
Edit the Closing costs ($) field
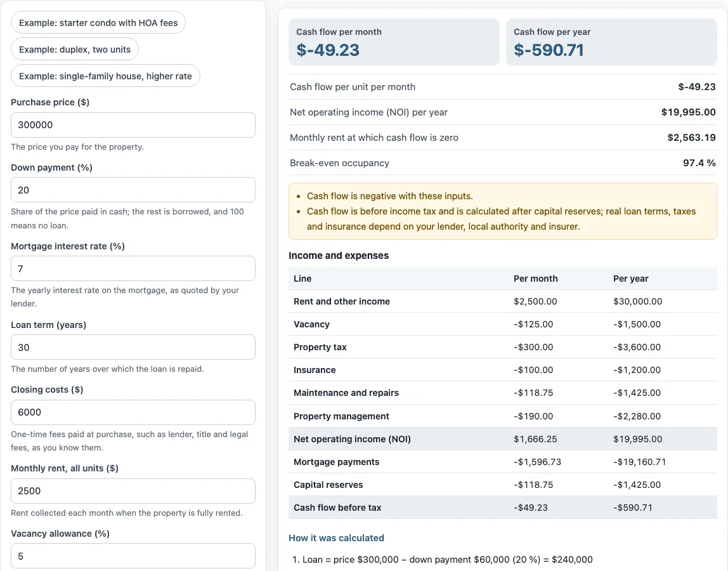pos(133,412)
